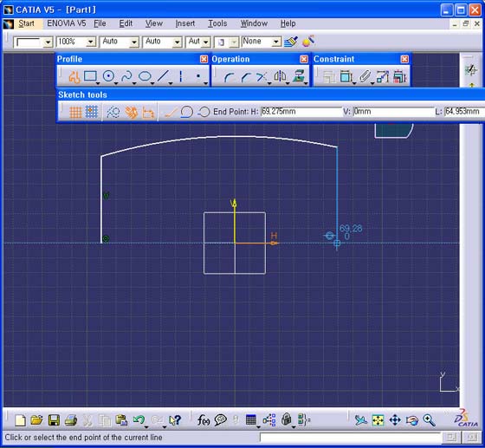Toggle the Grid display in Sketch tools

[x=75, y=112]
